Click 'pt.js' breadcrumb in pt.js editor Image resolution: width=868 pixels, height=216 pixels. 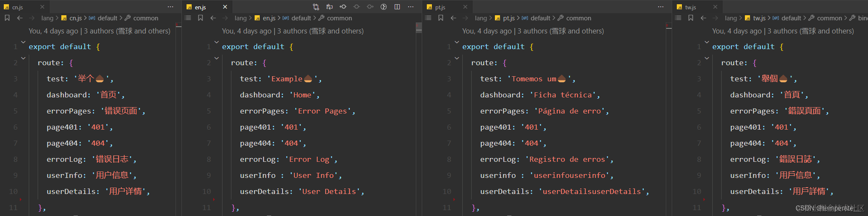click(x=509, y=18)
